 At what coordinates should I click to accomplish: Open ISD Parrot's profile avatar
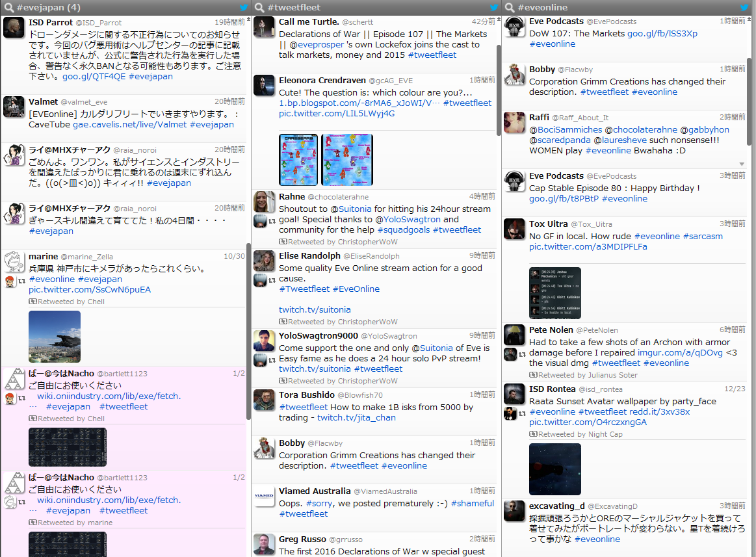pyautogui.click(x=14, y=27)
